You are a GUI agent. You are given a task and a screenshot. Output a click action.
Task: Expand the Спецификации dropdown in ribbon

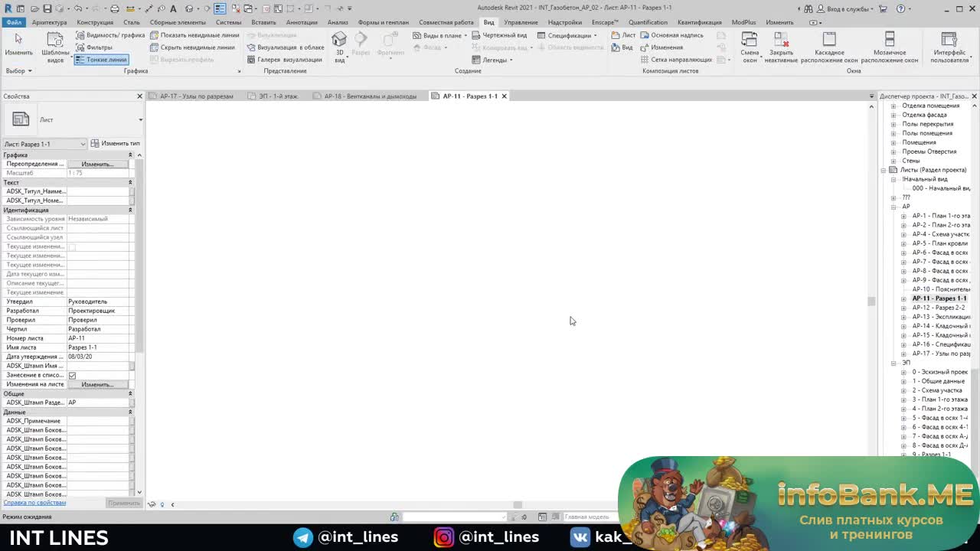click(596, 35)
